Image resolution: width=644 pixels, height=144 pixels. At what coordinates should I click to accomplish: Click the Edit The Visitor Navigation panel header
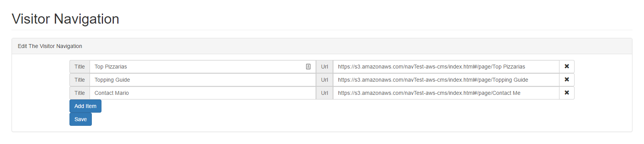322,46
